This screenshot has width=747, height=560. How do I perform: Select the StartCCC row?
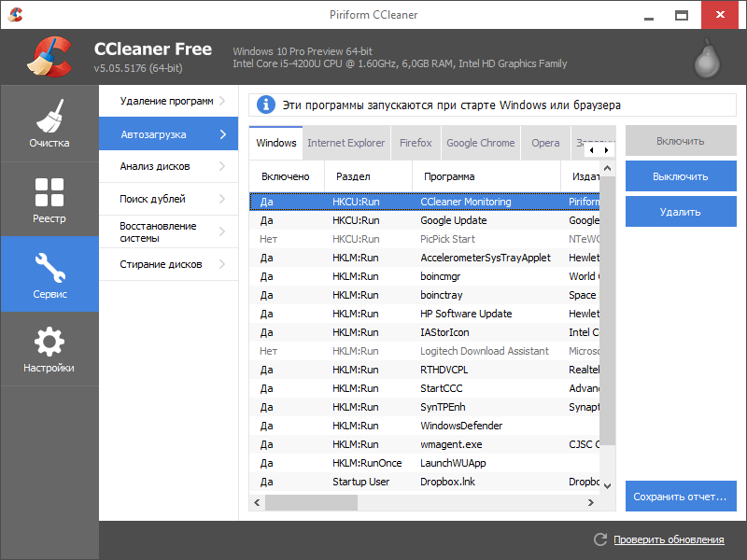click(425, 388)
